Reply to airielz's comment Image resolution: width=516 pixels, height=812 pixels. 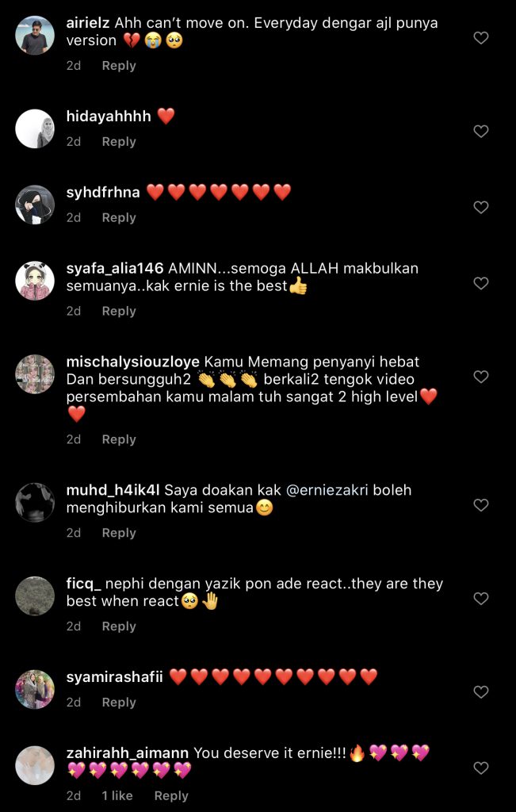coord(119,66)
